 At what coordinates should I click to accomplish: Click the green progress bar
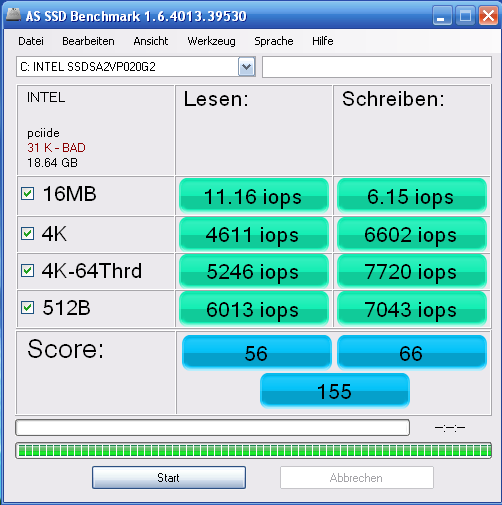click(253, 451)
